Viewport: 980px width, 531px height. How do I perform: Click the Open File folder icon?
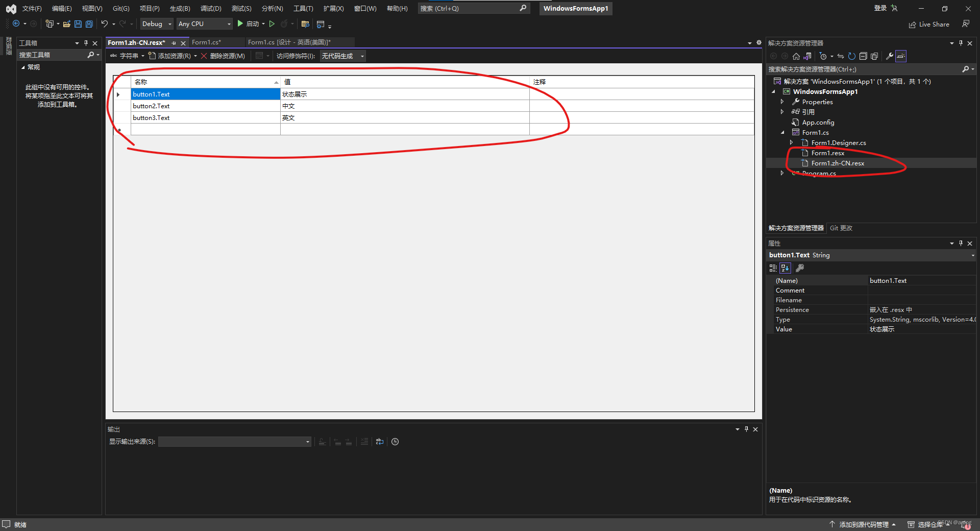(66, 24)
